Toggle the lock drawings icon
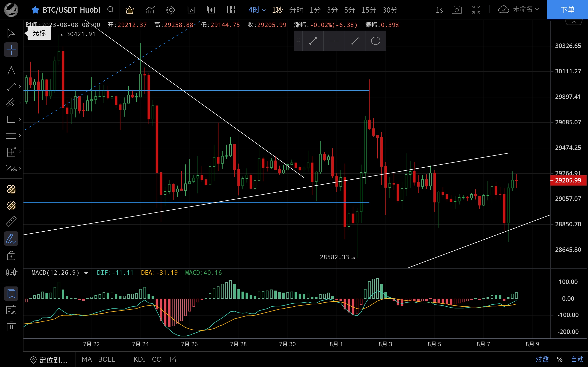Screen dimensions: 588x367 [11, 256]
